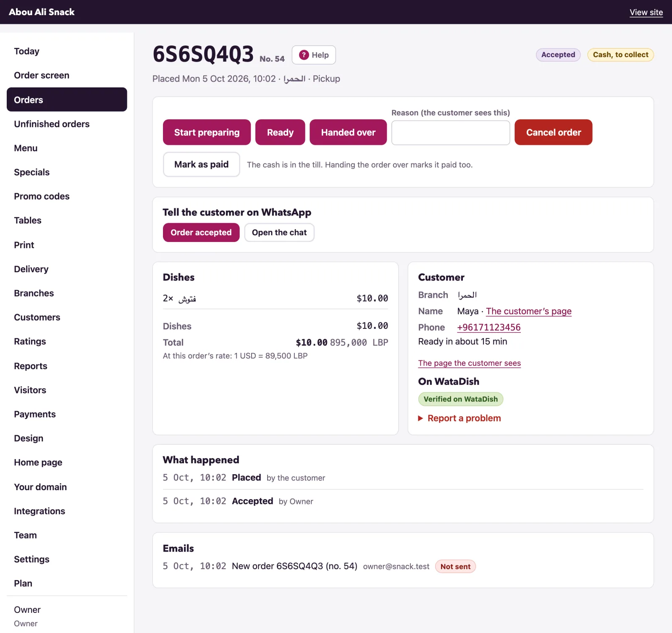Focus the cancellation Reason input field
Viewport: 672px width, 633px height.
(x=451, y=133)
